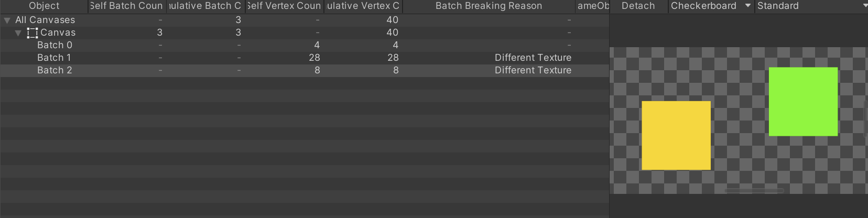Collapse the All Canvases tree arrow

coord(7,20)
